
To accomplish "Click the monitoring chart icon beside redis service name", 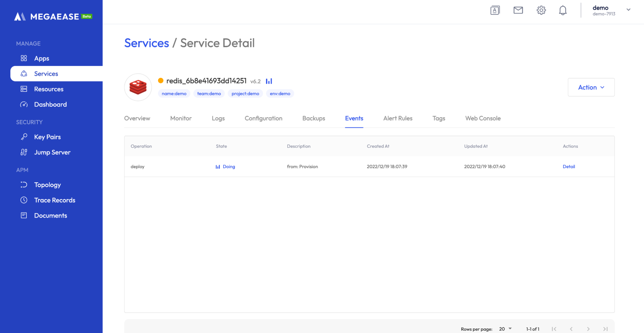I will (269, 81).
